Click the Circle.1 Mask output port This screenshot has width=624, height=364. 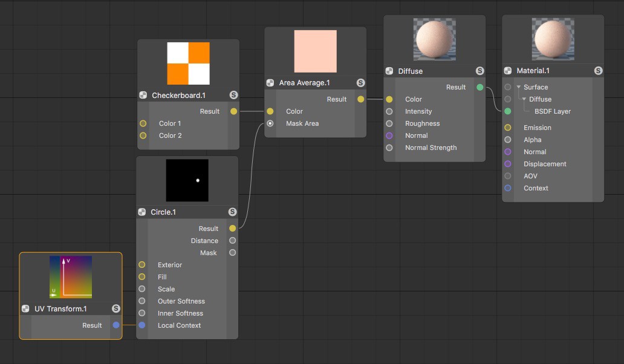(232, 253)
